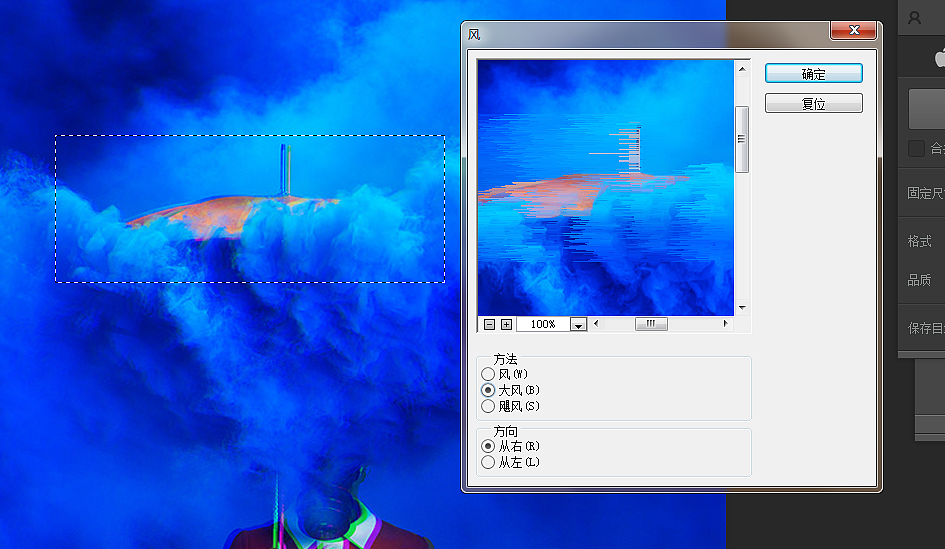The height and width of the screenshot is (549, 945).
Task: Select the 风(W) method radio button
Action: (488, 374)
